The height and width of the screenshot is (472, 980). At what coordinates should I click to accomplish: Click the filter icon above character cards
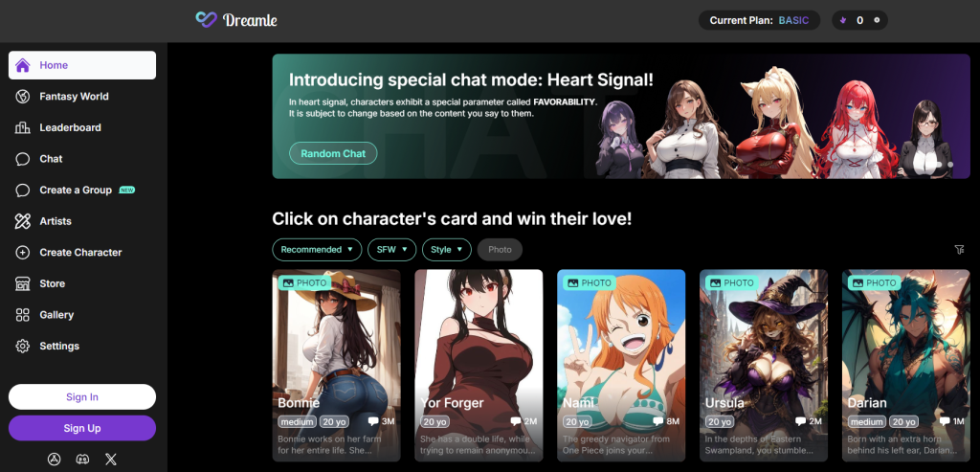pyautogui.click(x=959, y=250)
